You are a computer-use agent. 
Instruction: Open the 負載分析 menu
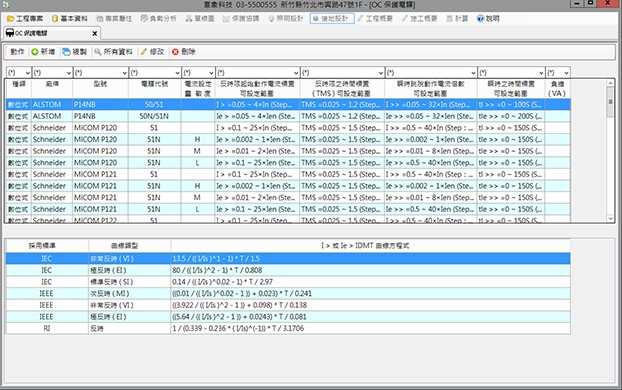pos(158,19)
